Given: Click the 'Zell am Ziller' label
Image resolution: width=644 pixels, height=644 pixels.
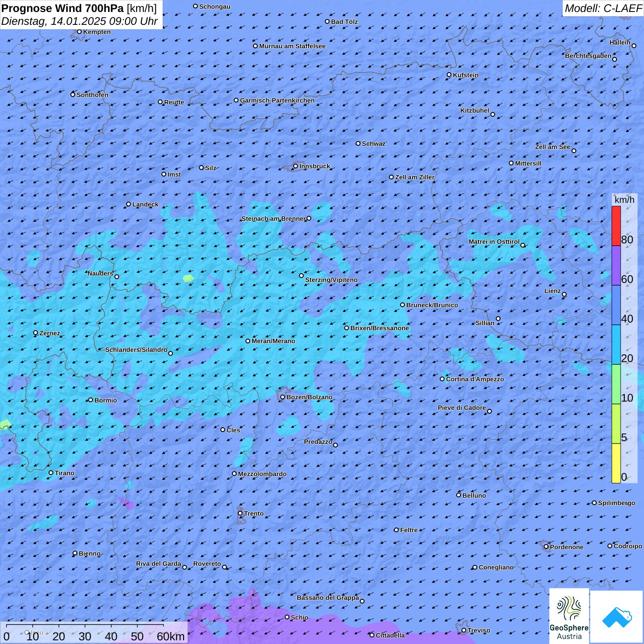Looking at the screenshot, I should (414, 177).
